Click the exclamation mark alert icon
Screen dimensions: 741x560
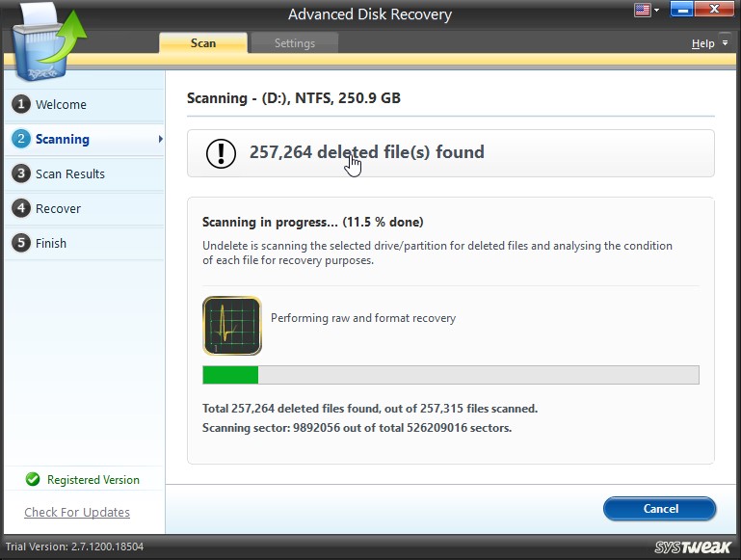[x=221, y=152]
